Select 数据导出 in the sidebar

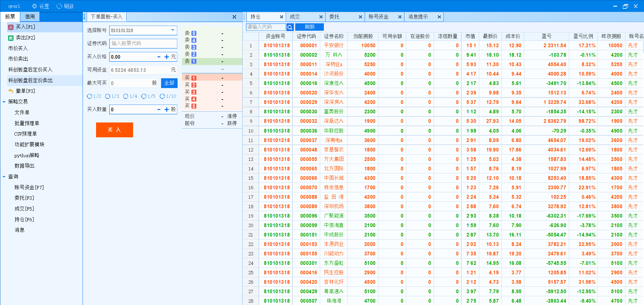tap(24, 166)
